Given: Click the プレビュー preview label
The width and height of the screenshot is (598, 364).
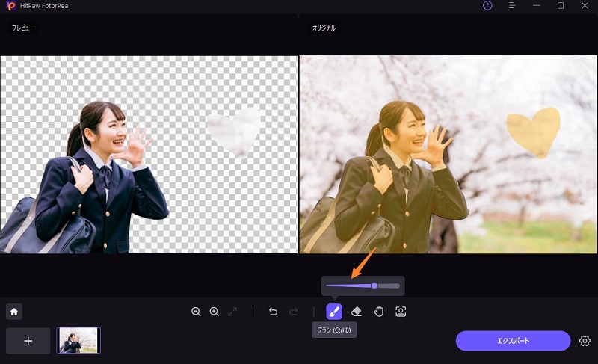Looking at the screenshot, I should click(x=22, y=28).
